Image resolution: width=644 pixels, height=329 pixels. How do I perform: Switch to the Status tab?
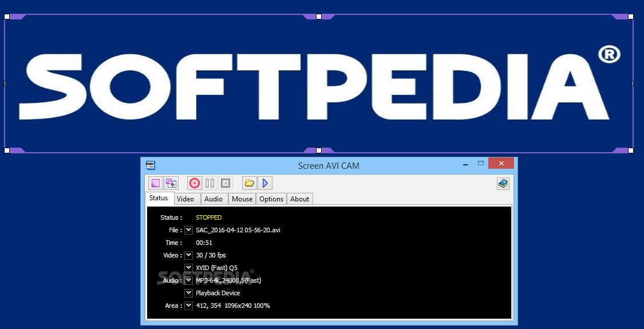click(159, 198)
